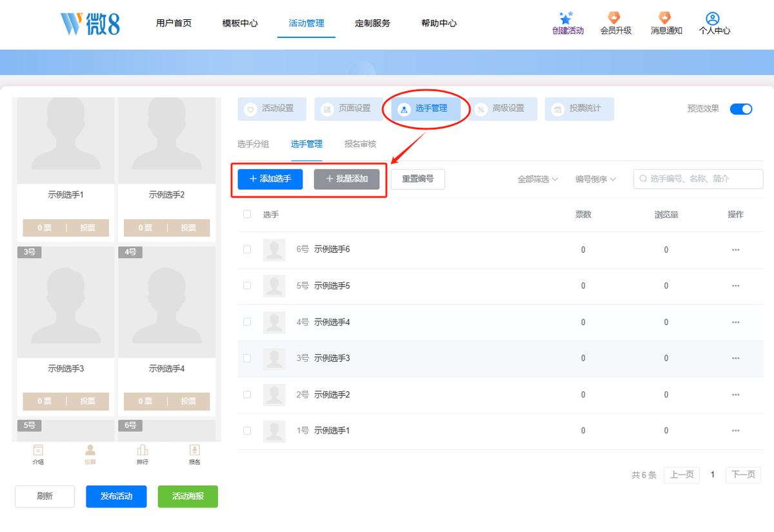
Task: Toggle the 预览效果 switch
Action: coord(741,109)
